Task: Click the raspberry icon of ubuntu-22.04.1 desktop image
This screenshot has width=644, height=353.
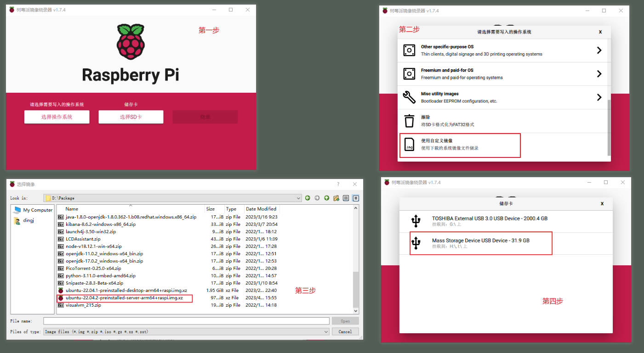Action: tap(61, 291)
